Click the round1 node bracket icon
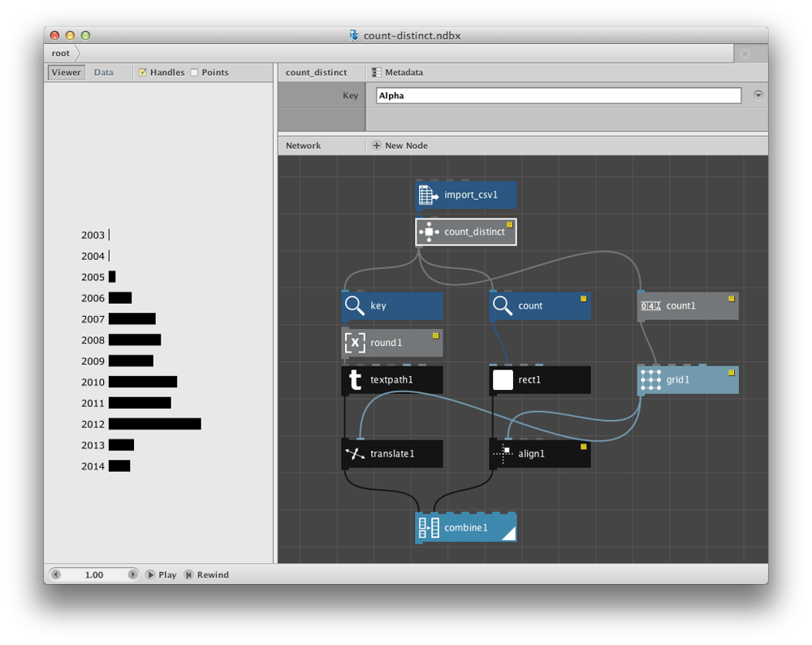 point(355,343)
